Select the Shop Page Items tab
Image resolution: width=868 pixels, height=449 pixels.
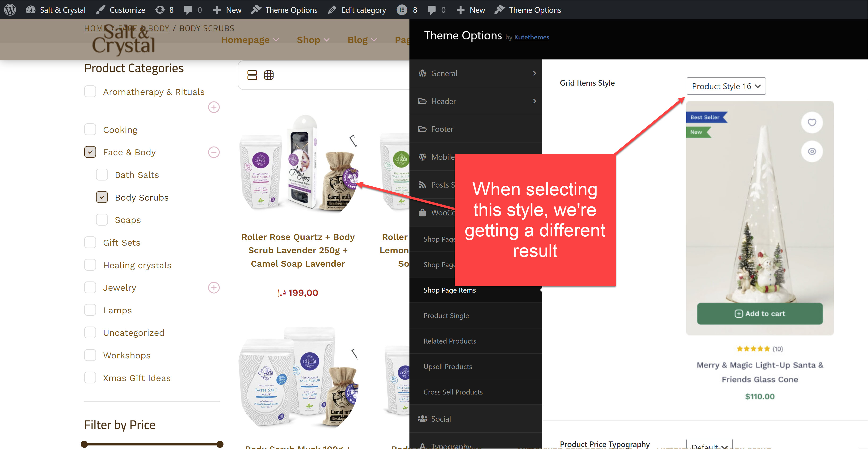(x=476, y=290)
